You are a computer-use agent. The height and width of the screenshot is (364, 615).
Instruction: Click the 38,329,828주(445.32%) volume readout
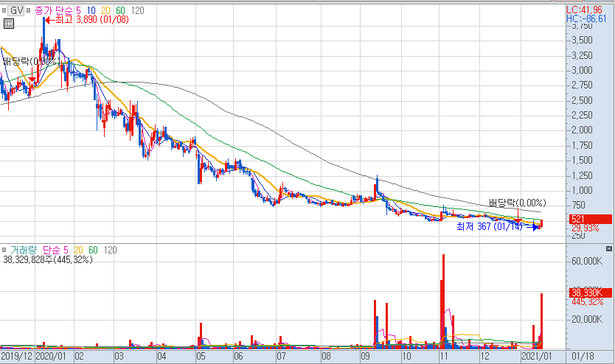tap(48, 259)
